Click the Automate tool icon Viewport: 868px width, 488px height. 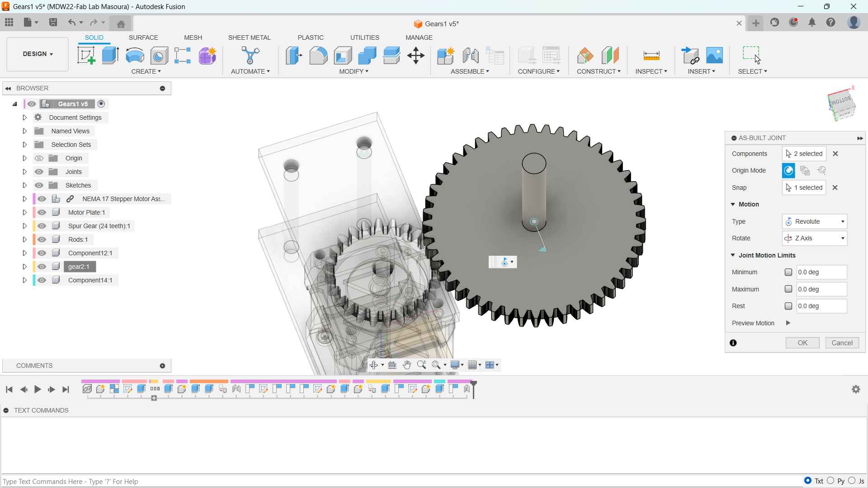click(x=250, y=56)
